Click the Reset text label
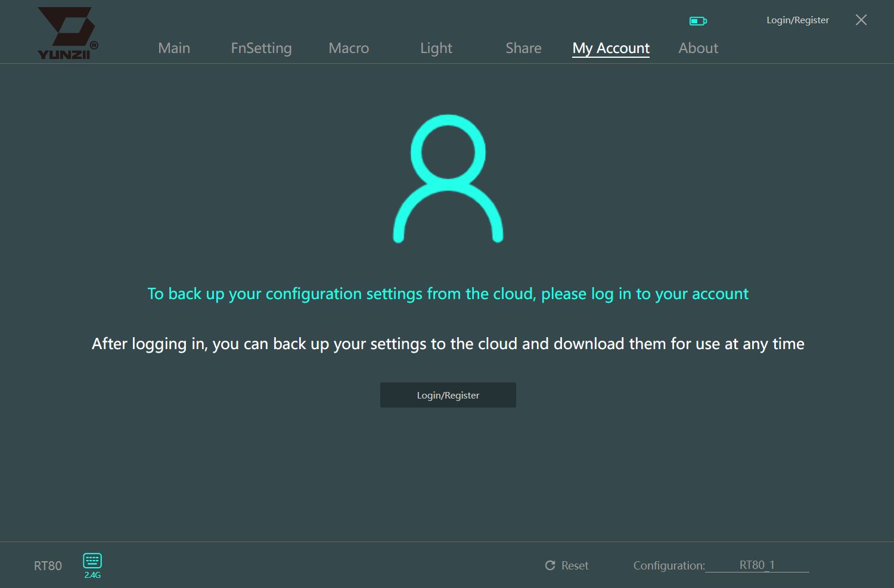Screen dimensions: 894x588 pos(575,565)
